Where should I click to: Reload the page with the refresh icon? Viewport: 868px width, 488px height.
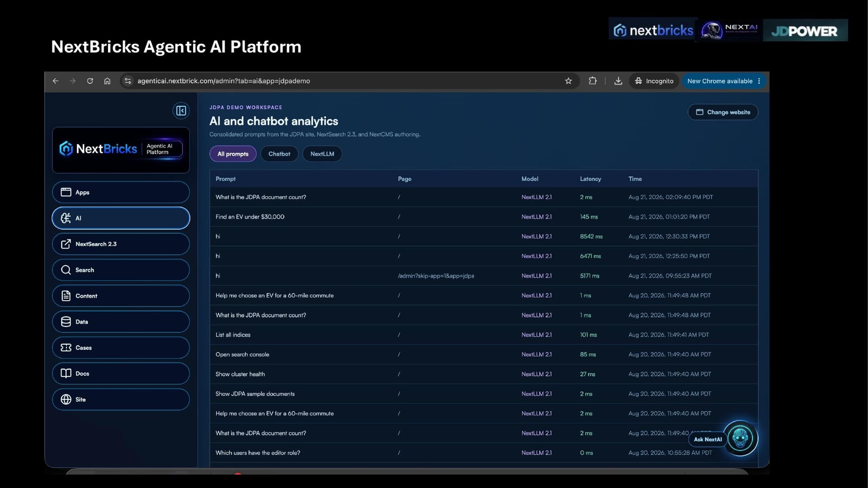[x=90, y=81]
